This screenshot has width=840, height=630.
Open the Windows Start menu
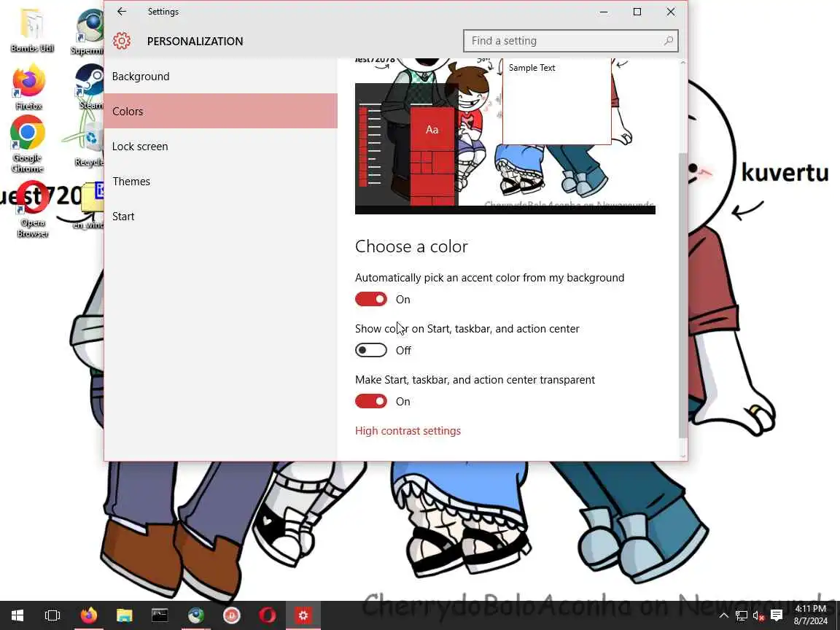coord(17,615)
